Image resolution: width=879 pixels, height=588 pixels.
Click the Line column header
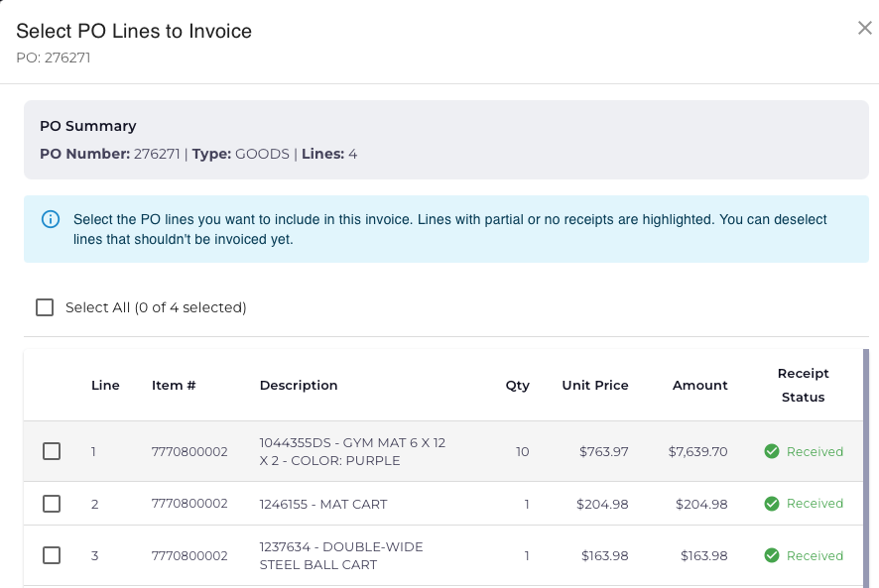(x=105, y=386)
